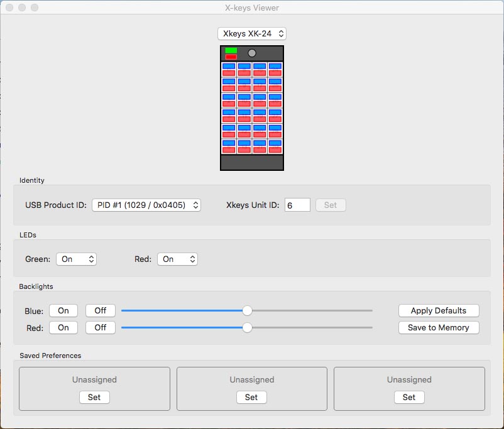The height and width of the screenshot is (429, 504).
Task: Open the USB Product ID dropdown
Action: (146, 205)
